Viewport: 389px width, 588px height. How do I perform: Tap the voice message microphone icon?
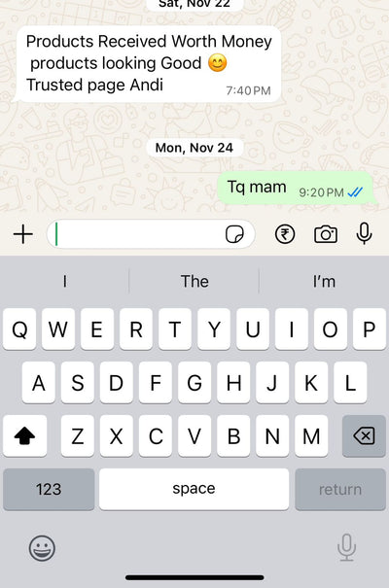click(x=364, y=233)
